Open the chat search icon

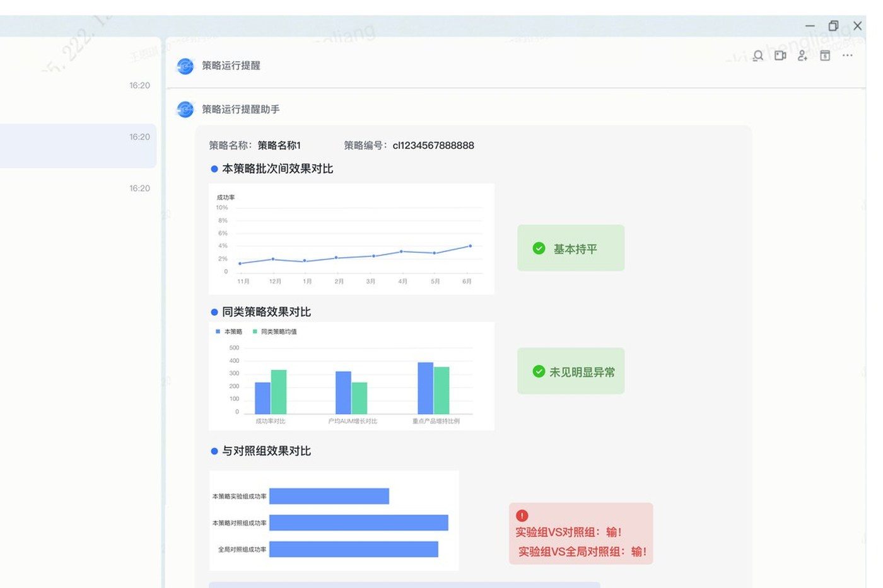point(758,55)
